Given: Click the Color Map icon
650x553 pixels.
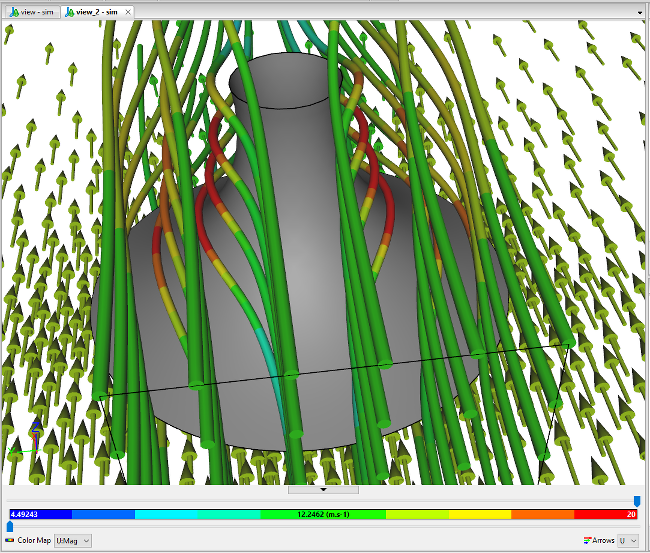Looking at the screenshot, I should pos(10,540).
